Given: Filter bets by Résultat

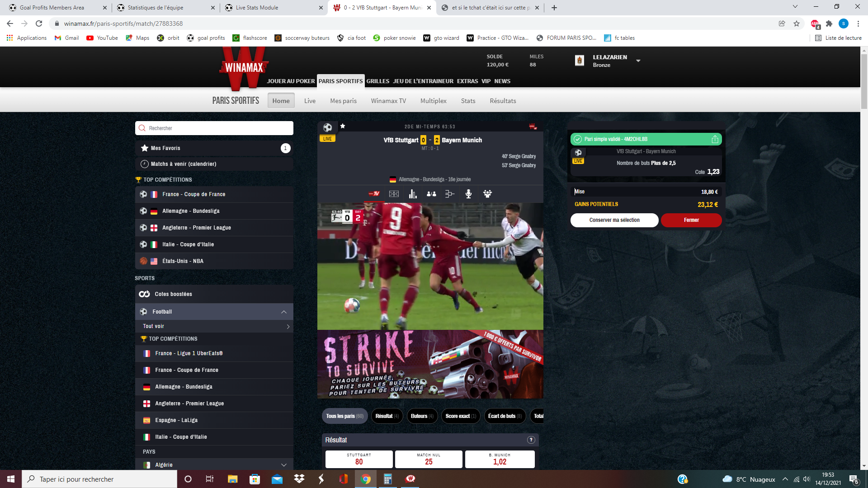Looking at the screenshot, I should click(x=387, y=416).
